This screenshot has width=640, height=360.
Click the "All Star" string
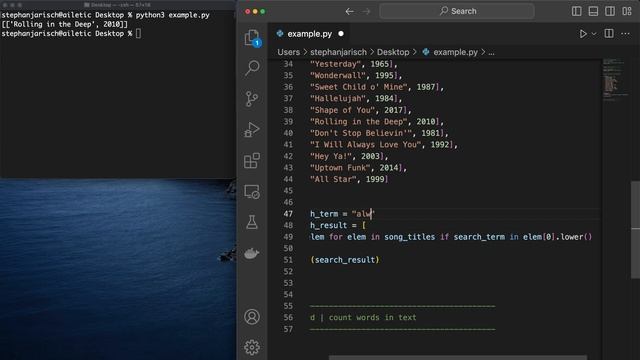[333, 179]
